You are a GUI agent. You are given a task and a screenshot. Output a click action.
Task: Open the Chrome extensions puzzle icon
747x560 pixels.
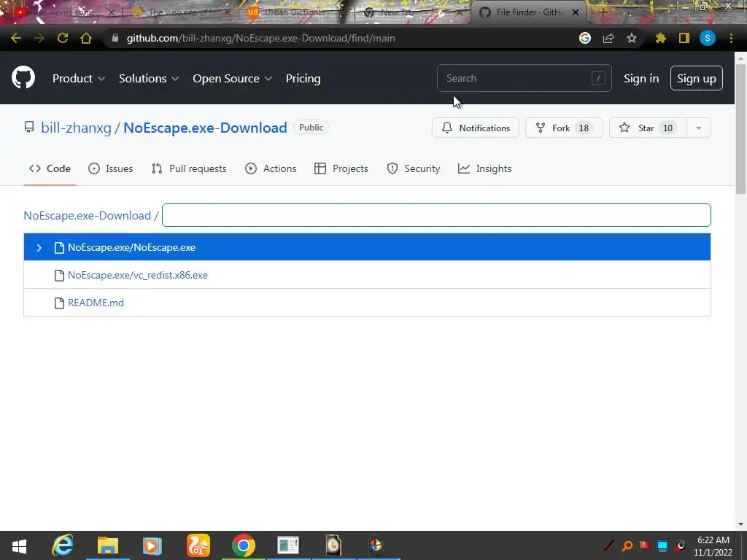(x=660, y=38)
